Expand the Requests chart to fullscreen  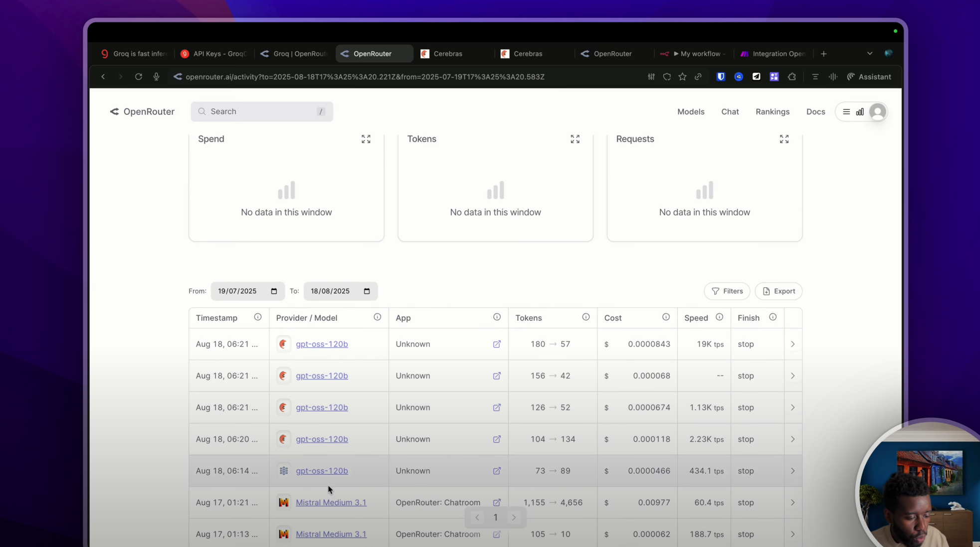784,139
